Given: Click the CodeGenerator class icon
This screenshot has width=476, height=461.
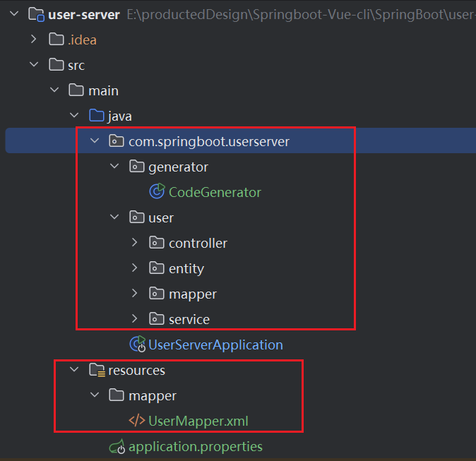Looking at the screenshot, I should [x=157, y=192].
